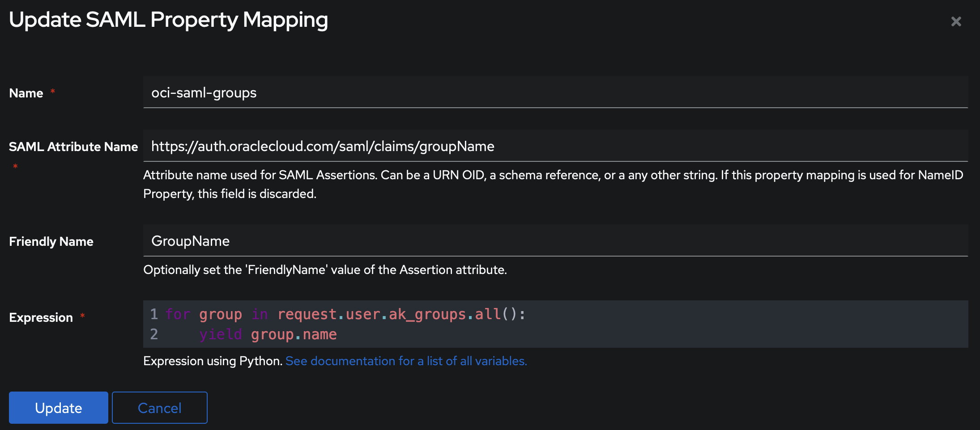
Task: Open the See documentation link for variables
Action: 405,361
